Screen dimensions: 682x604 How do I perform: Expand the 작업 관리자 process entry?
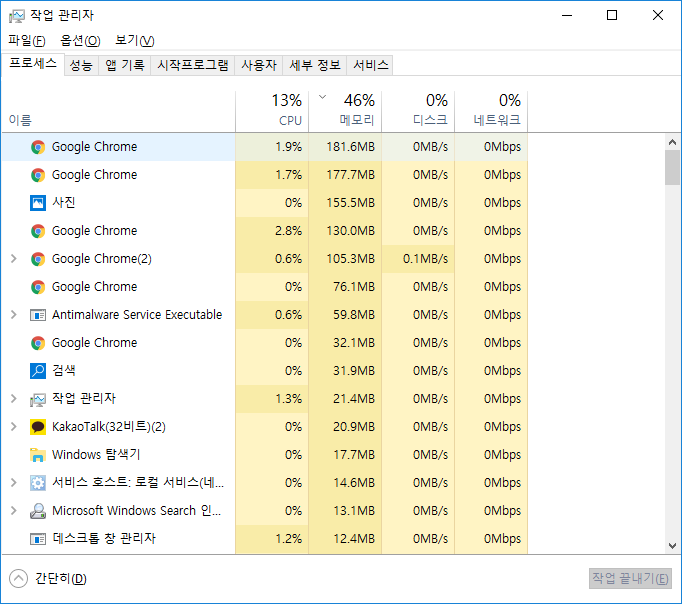point(13,399)
